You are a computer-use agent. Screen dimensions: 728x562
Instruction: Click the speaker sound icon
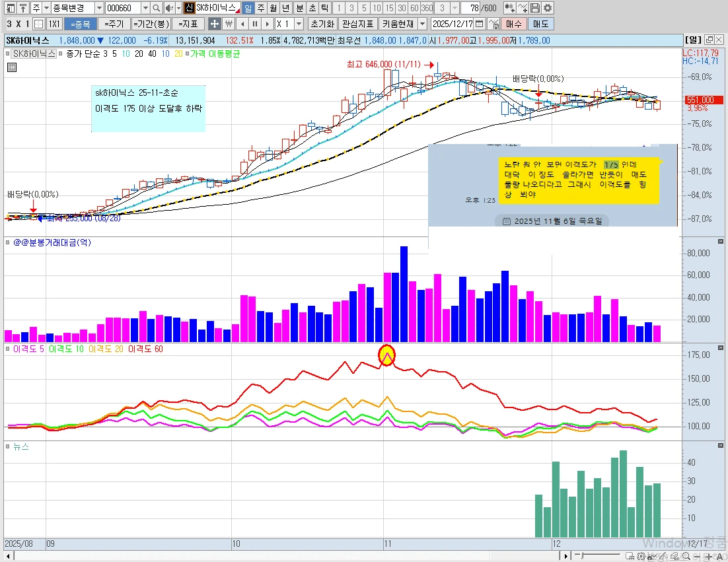coord(169,8)
